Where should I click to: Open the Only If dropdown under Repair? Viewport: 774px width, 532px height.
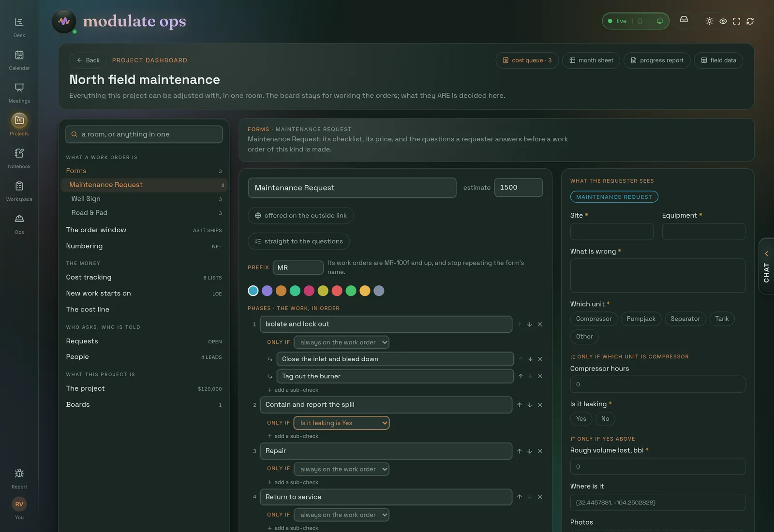click(x=342, y=469)
